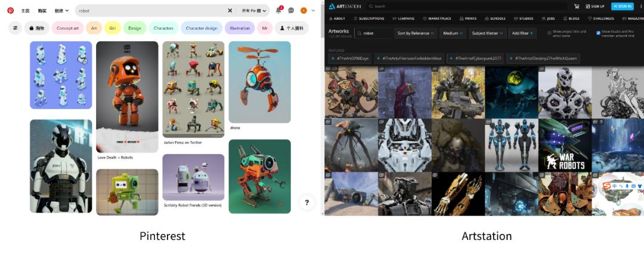Open ArtStation Jobs page
644x253 pixels.
click(549, 18)
